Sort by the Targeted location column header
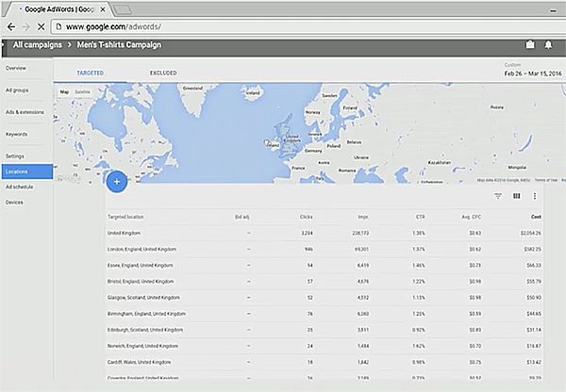Viewport: 566px width, 392px height. tap(125, 217)
